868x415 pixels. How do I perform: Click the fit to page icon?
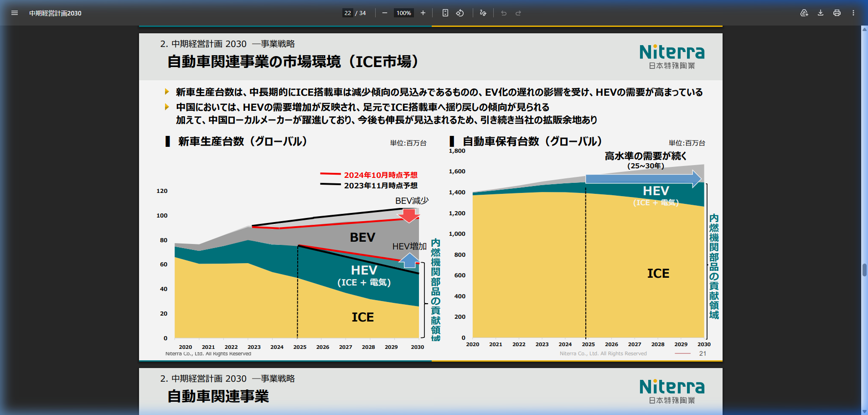pyautogui.click(x=445, y=13)
